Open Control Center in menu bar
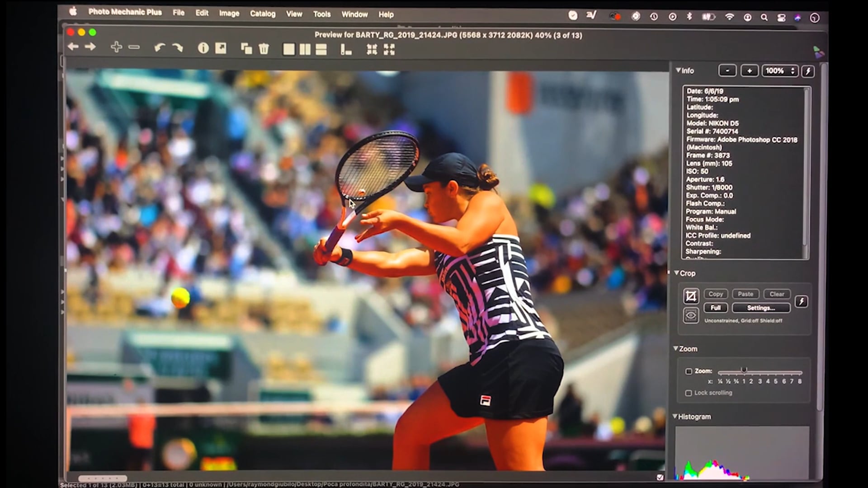The width and height of the screenshot is (868, 488). coord(781,18)
